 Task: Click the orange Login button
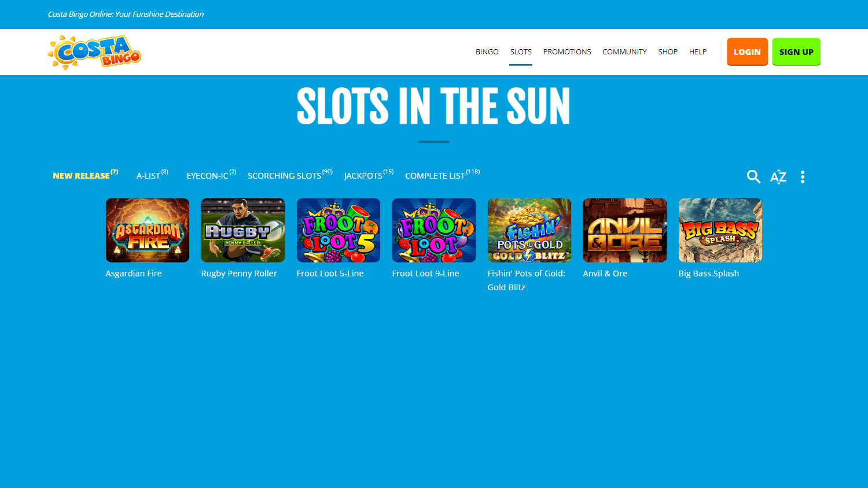(x=747, y=51)
